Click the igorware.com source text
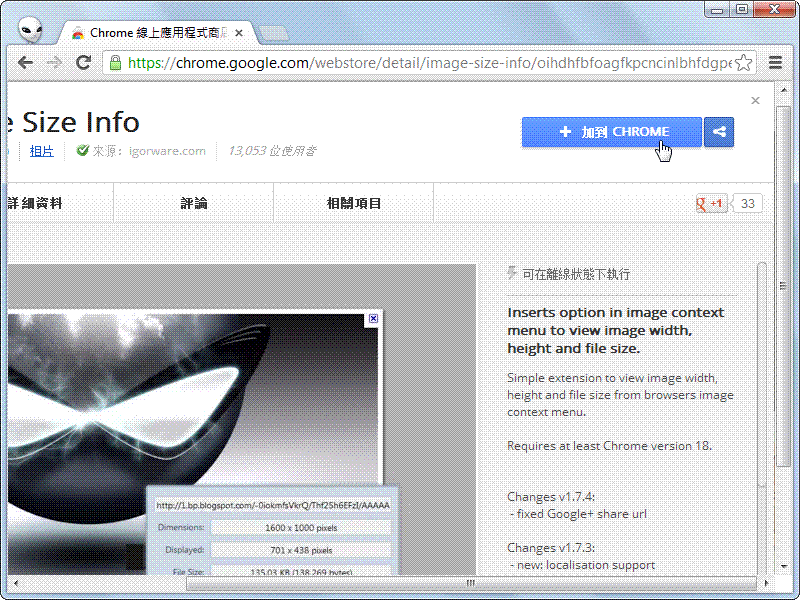Screen dimensions: 800x600 click(x=167, y=151)
